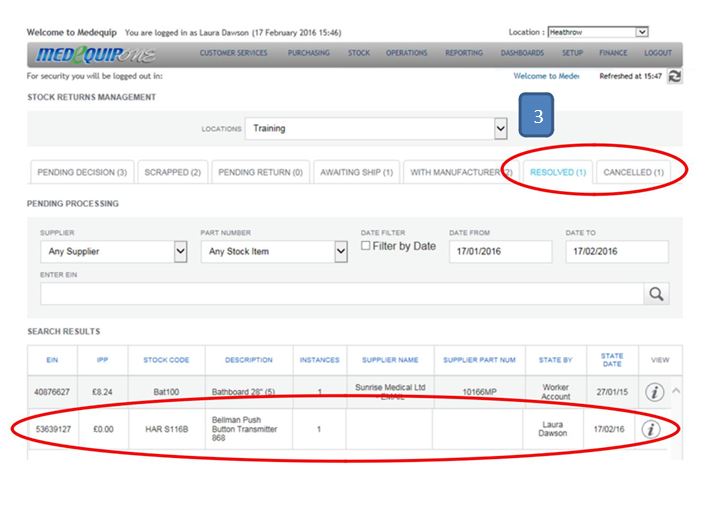Click supplier part number 10166MP
The height and width of the screenshot is (506, 723).
(479, 392)
